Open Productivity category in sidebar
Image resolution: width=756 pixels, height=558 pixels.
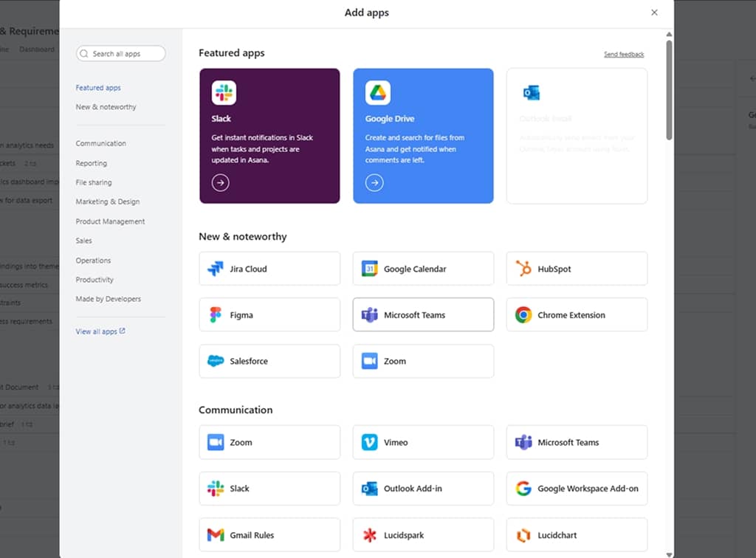[94, 280]
